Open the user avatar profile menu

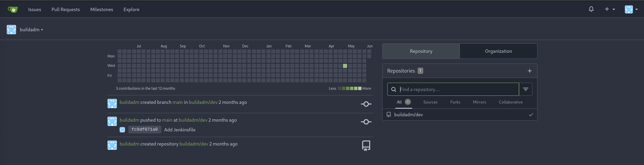coord(631,9)
